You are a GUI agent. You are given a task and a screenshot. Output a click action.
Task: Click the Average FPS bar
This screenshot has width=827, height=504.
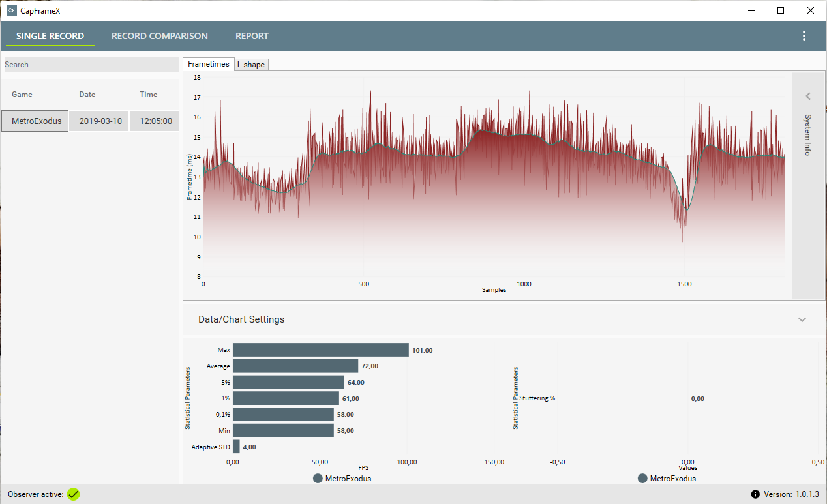tap(295, 366)
